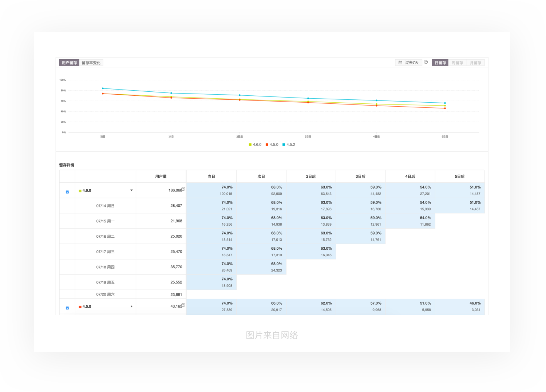
Task: Click the 4.5.0 5日后 data point on chart
Action: 445,108
